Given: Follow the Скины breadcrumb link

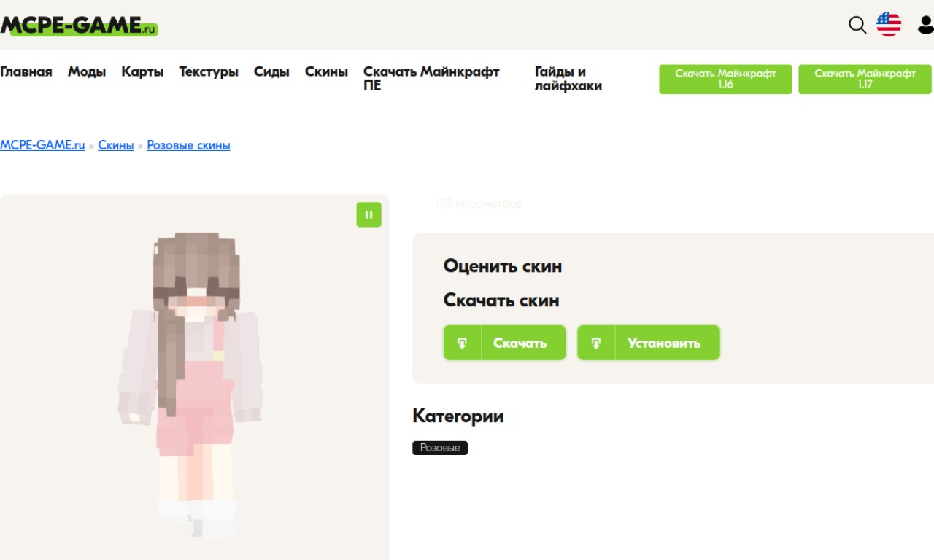Looking at the screenshot, I should [x=116, y=145].
